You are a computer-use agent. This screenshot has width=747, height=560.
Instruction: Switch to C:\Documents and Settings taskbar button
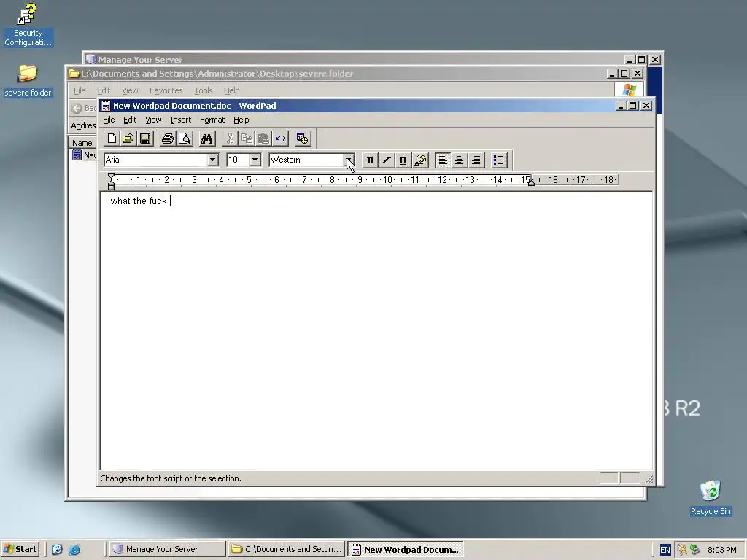286,550
